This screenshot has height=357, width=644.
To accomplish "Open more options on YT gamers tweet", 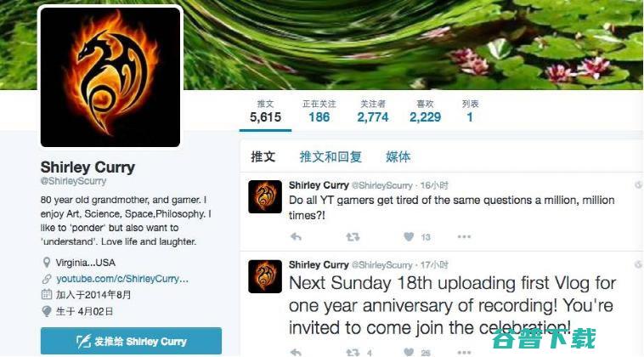I will 464,236.
